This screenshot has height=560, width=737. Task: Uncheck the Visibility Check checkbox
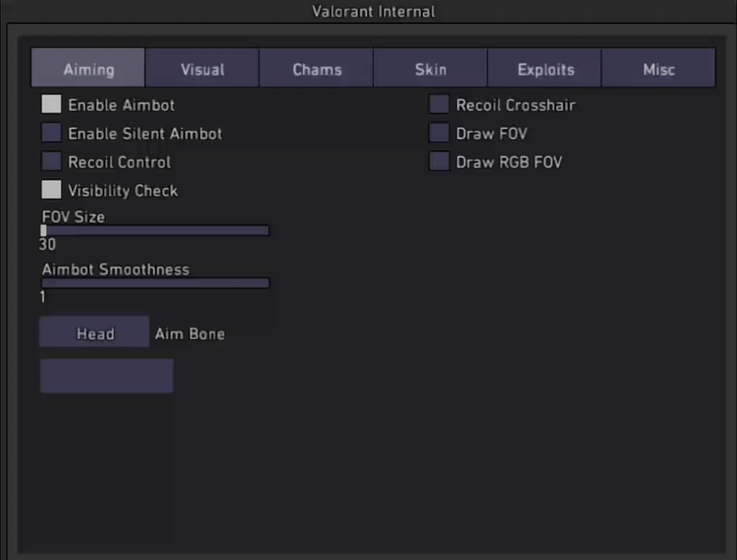52,191
